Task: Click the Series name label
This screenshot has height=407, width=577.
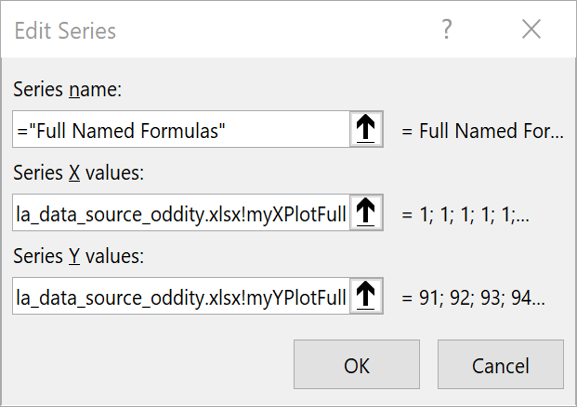Action: point(67,89)
